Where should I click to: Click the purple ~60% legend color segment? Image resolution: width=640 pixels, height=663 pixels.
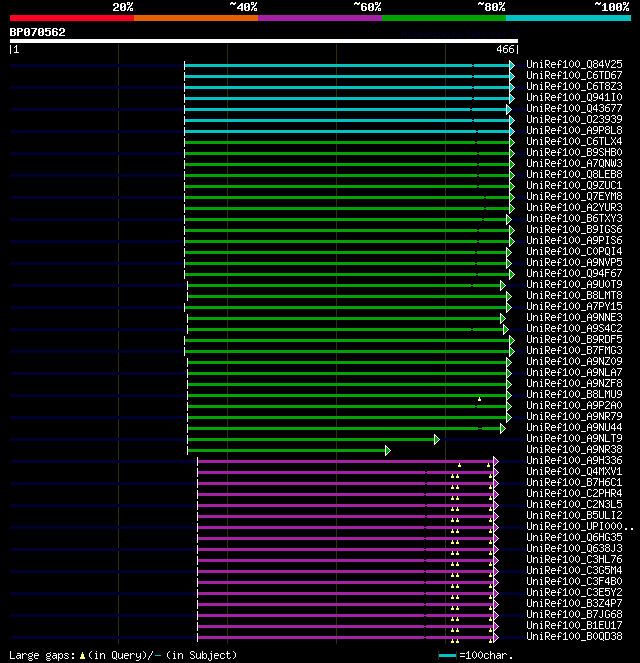320,18
